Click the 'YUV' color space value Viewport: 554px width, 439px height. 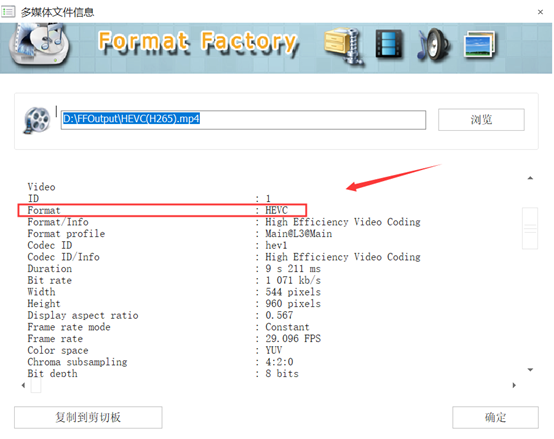[x=273, y=350]
